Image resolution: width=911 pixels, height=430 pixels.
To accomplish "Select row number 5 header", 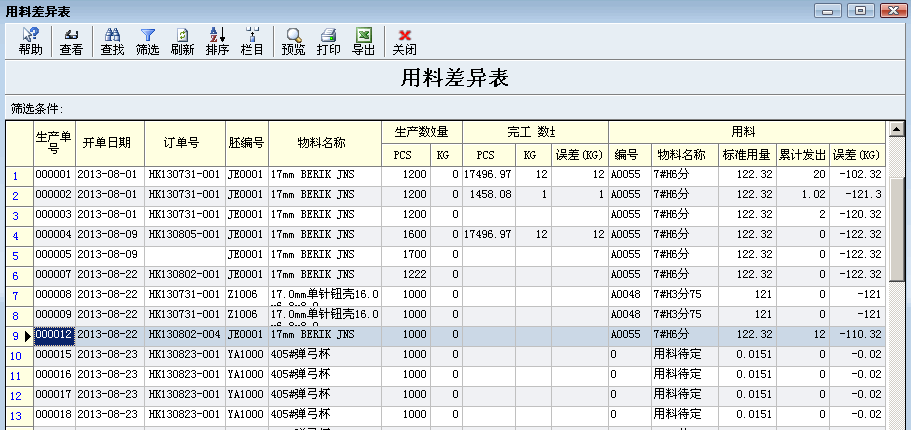I will 19,256.
